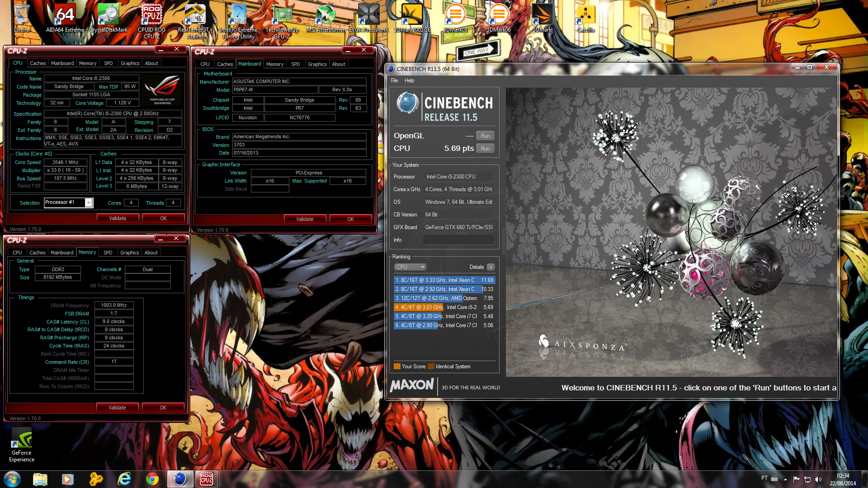Open Caches tab in top-left CPU-Z
Screen dimensions: 868x488
pos(38,63)
